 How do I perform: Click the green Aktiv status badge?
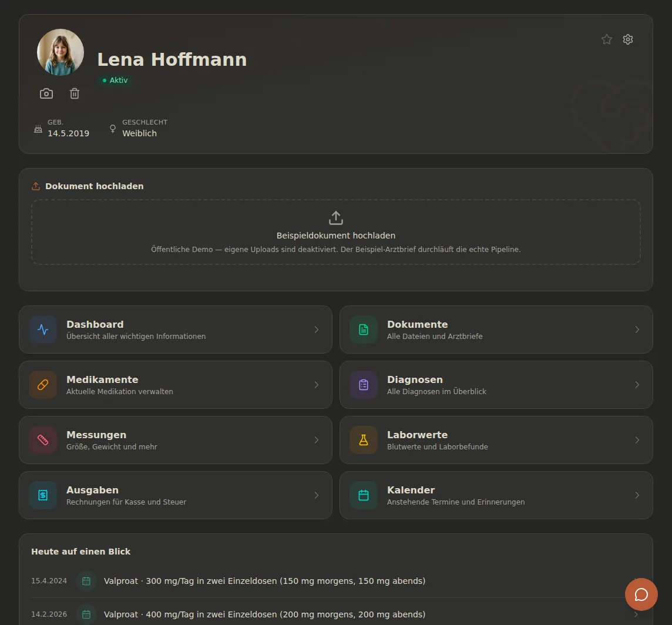(x=115, y=80)
